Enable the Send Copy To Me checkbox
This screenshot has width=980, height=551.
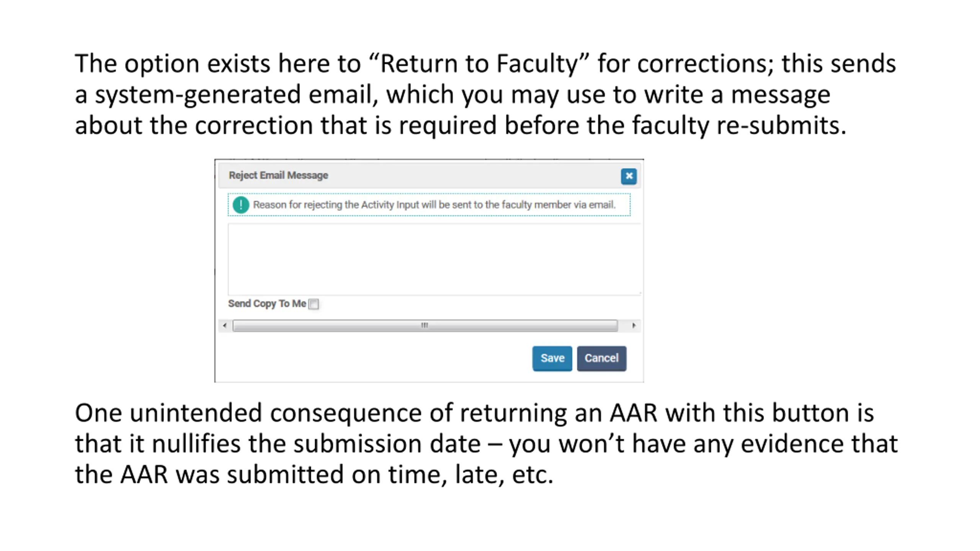click(314, 304)
